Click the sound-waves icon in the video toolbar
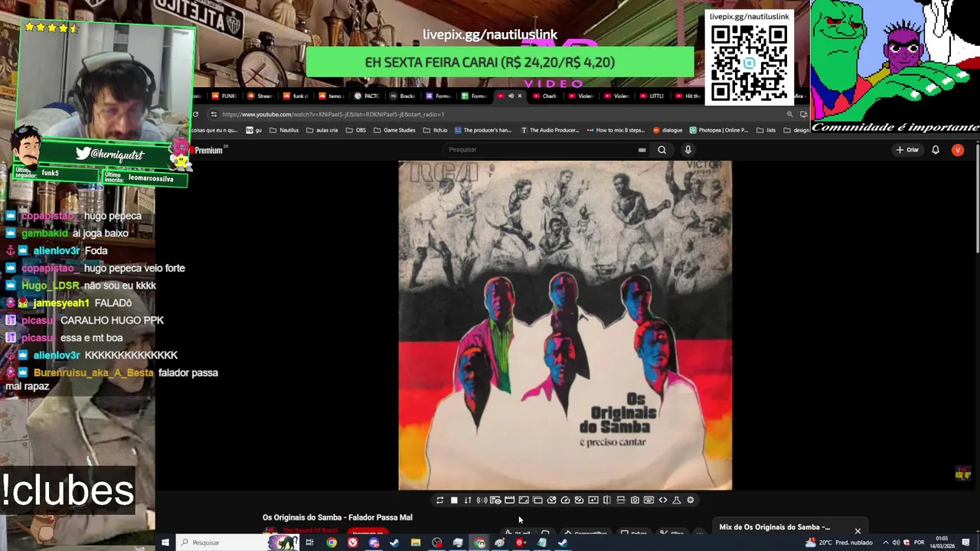The height and width of the screenshot is (551, 980). pos(482,500)
